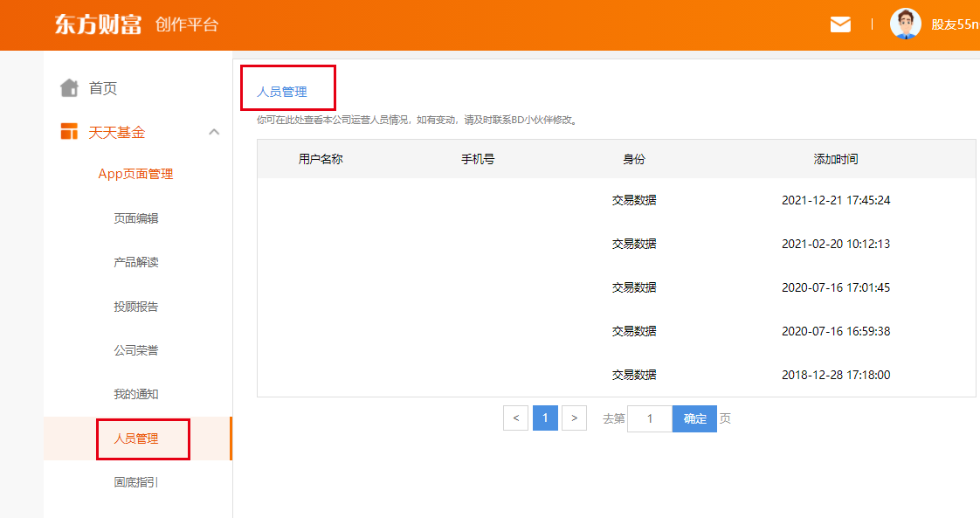This screenshot has width=980, height=518.
Task: Click 创作平台 title text
Action: pos(187,24)
